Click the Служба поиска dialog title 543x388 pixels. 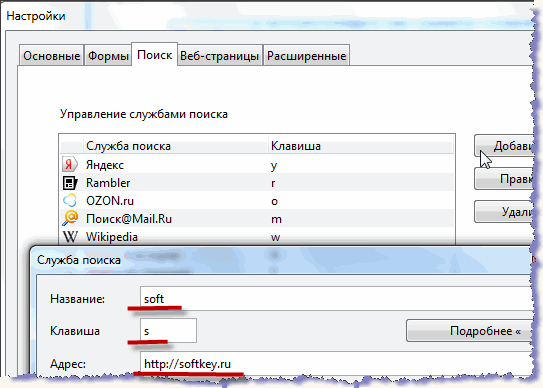[79, 260]
